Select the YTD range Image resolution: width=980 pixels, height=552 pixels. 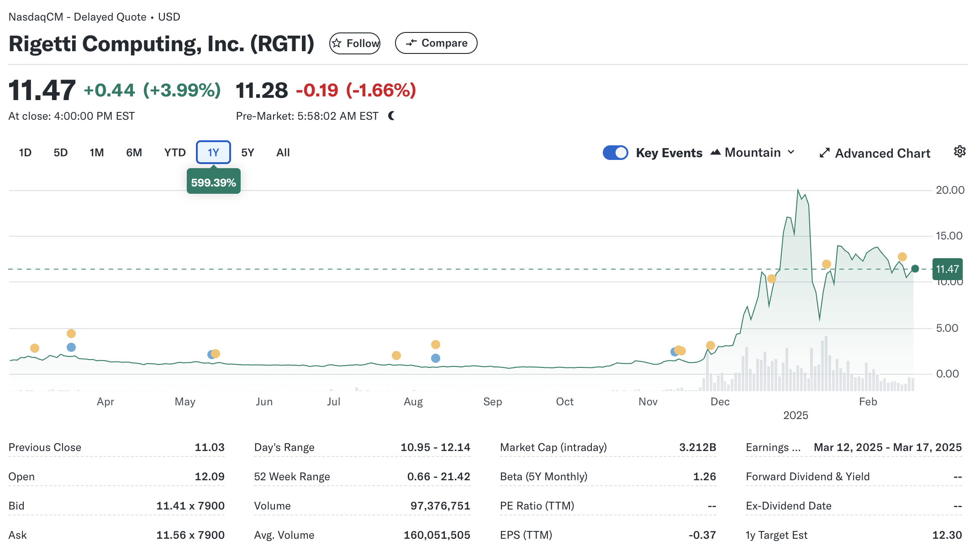coord(175,153)
